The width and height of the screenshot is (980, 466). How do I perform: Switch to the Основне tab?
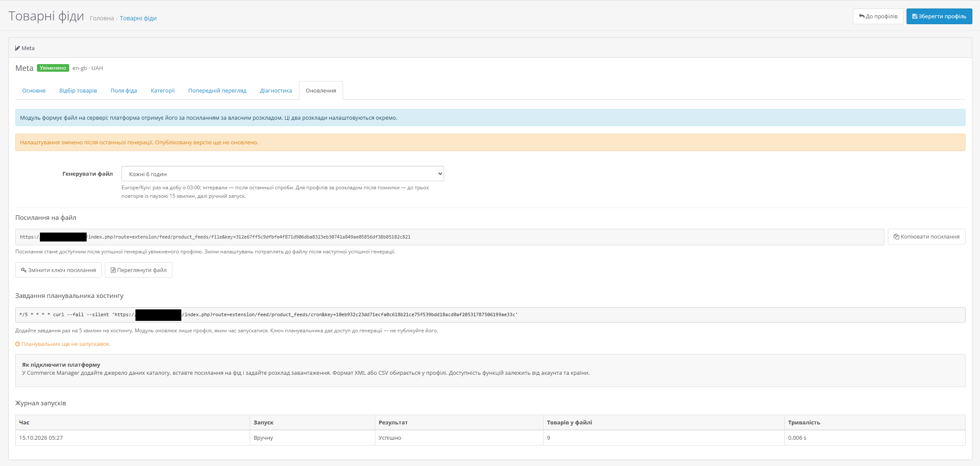pos(34,90)
